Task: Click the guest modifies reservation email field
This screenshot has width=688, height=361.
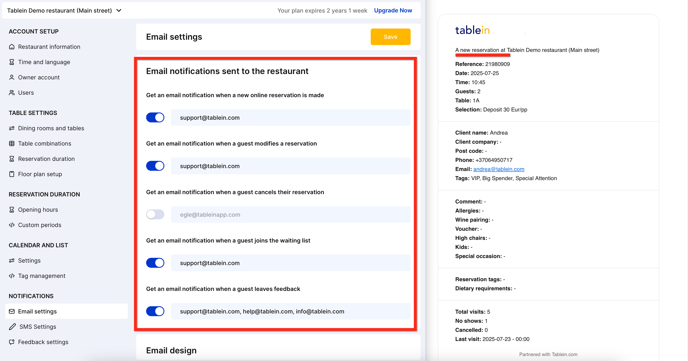Action: point(290,166)
